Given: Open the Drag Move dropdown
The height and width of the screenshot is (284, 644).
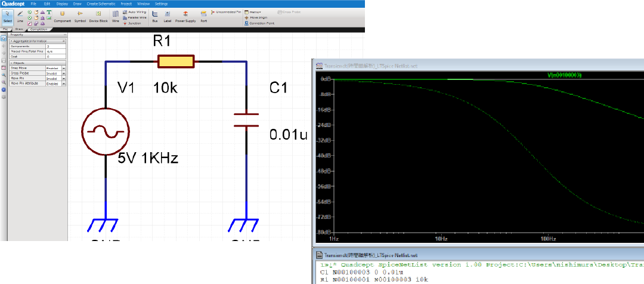Looking at the screenshot, I should 64,69.
